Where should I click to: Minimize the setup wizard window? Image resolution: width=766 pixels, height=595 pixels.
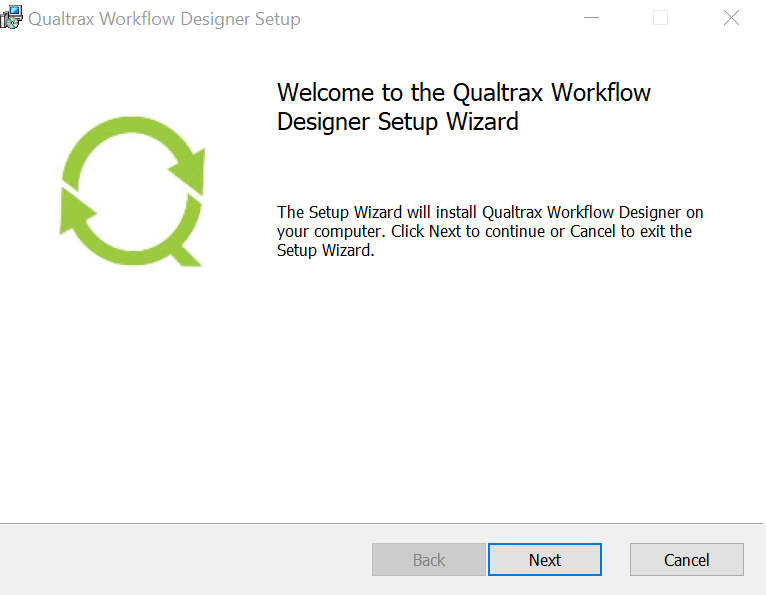[x=591, y=18]
